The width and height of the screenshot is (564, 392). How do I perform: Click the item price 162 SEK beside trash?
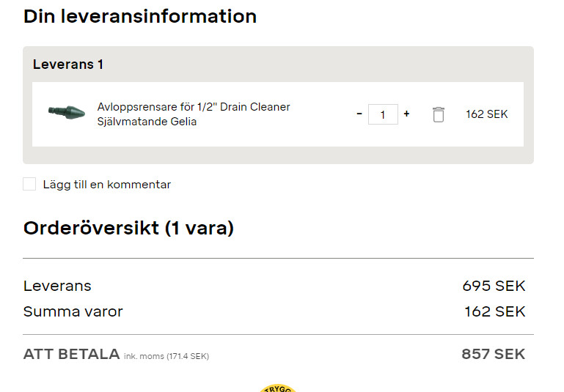click(x=486, y=114)
